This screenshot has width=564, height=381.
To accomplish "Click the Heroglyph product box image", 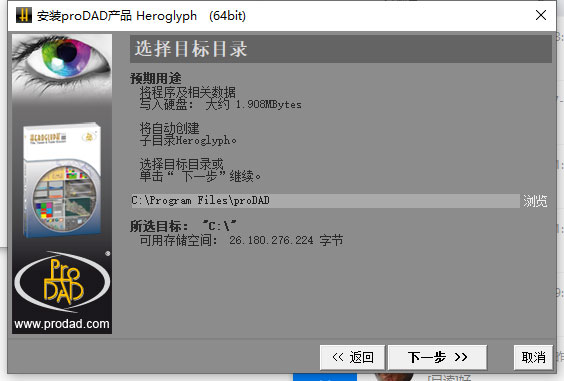I will click(x=62, y=180).
